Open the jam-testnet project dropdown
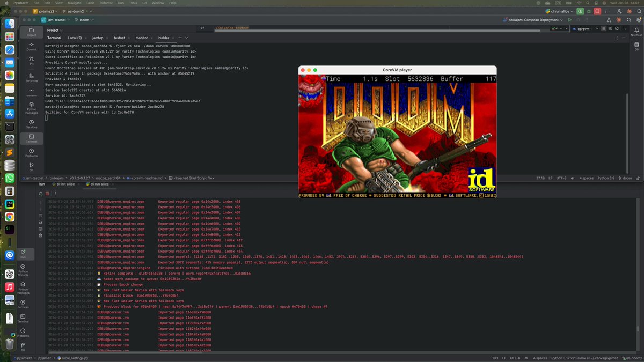The image size is (644, 362). point(56,20)
